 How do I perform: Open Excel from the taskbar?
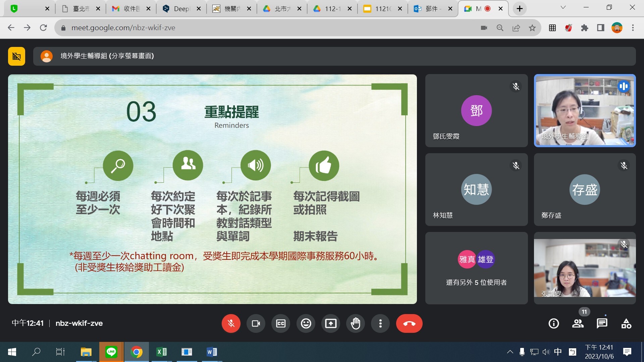point(162,352)
